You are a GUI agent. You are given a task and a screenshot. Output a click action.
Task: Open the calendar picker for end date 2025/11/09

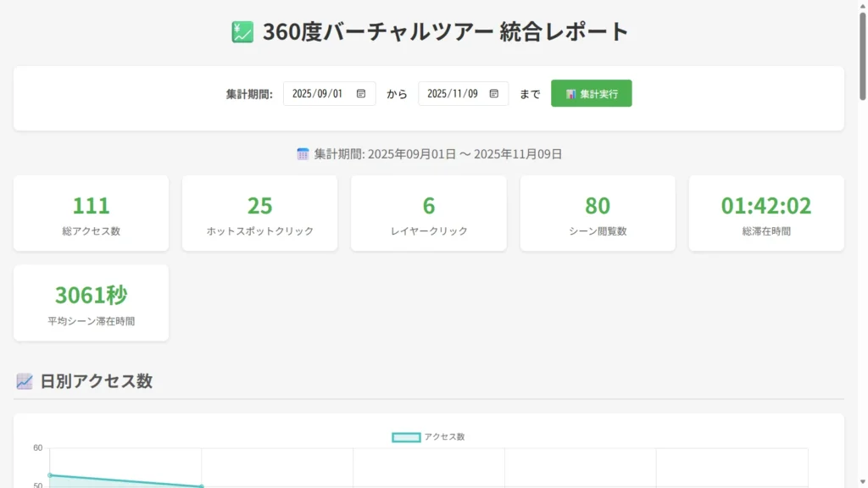tap(494, 94)
